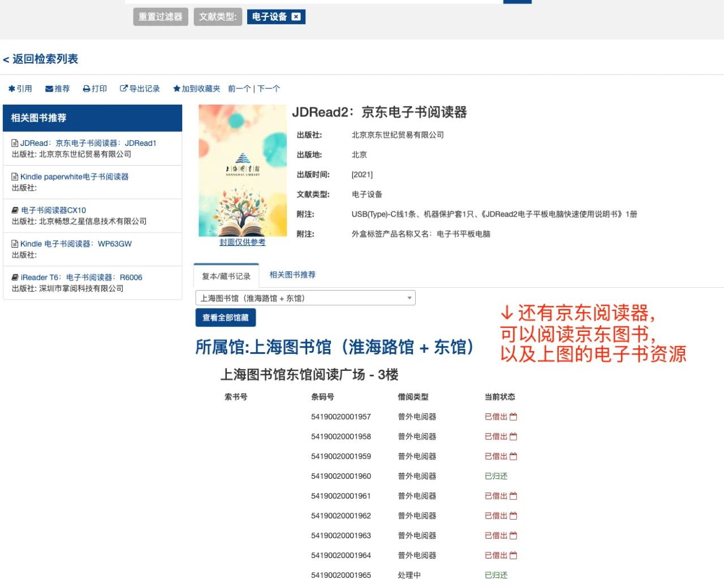Click the 上海图书馆东馆阅读广场 - 3楼 heading
Image resolution: width=724 pixels, height=588 pixels.
[309, 374]
